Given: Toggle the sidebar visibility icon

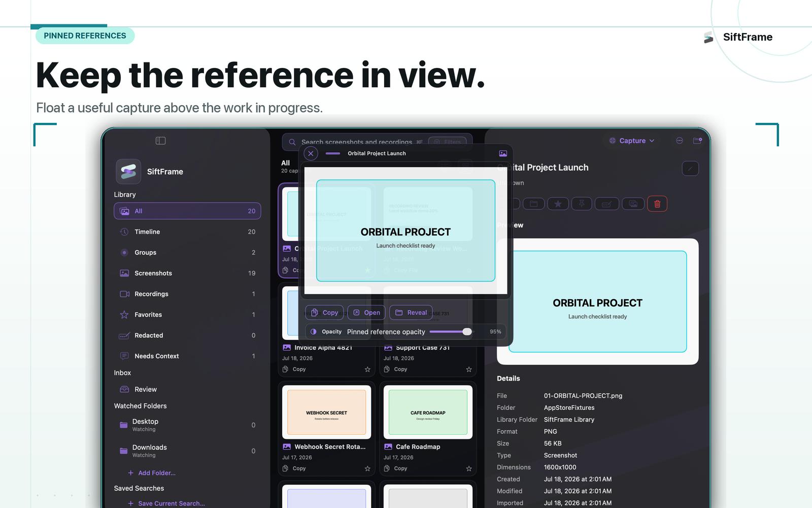Looking at the screenshot, I should tap(160, 141).
